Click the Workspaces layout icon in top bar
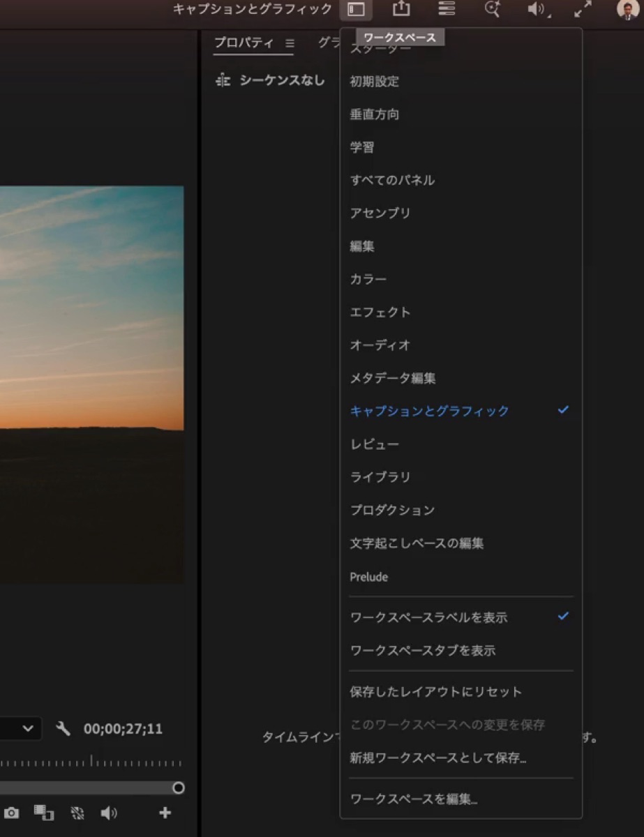Viewport: 644px width, 837px height. click(x=356, y=9)
